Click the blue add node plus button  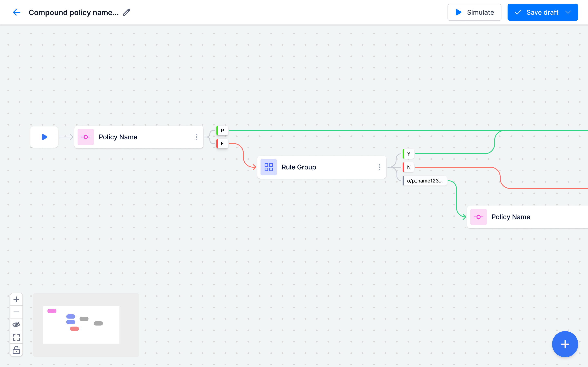coord(565,344)
